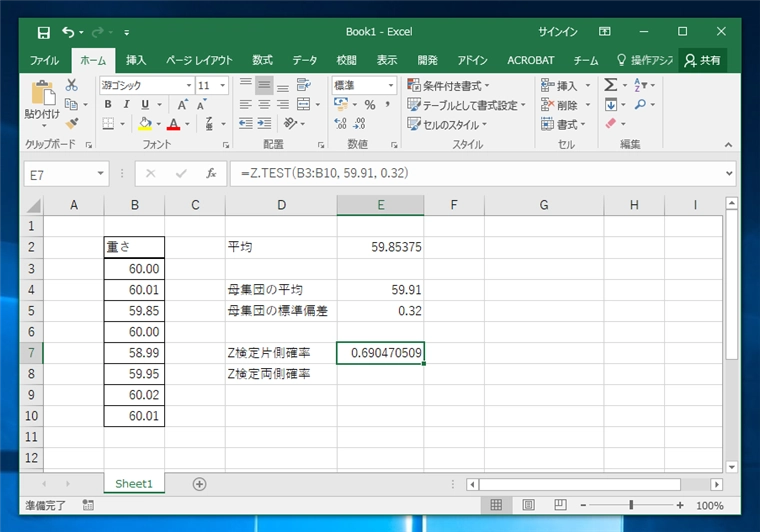
Task: Open 条件付き書式 conditional formatting menu
Action: pyautogui.click(x=448, y=86)
